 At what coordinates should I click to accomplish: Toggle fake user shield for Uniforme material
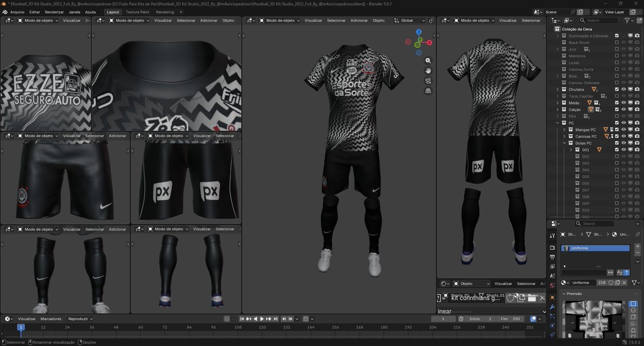pyautogui.click(x=611, y=283)
